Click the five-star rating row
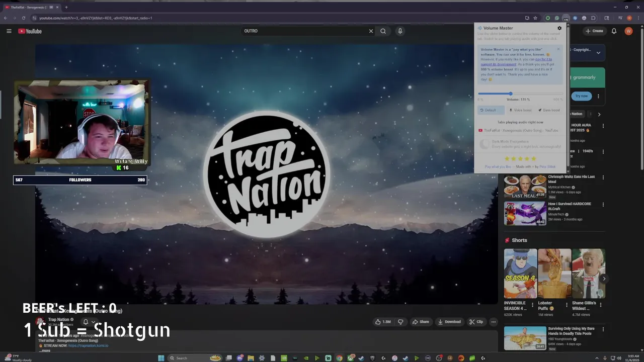The image size is (644, 362). 520,159
